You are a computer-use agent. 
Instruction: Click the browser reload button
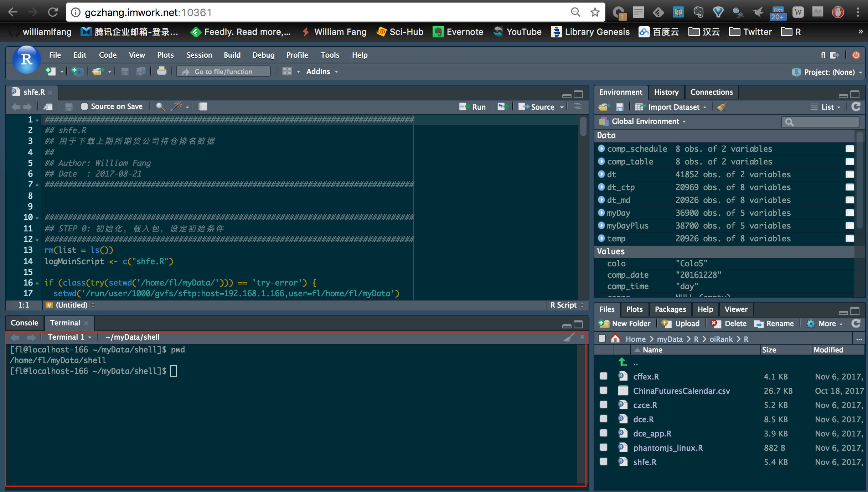point(53,12)
